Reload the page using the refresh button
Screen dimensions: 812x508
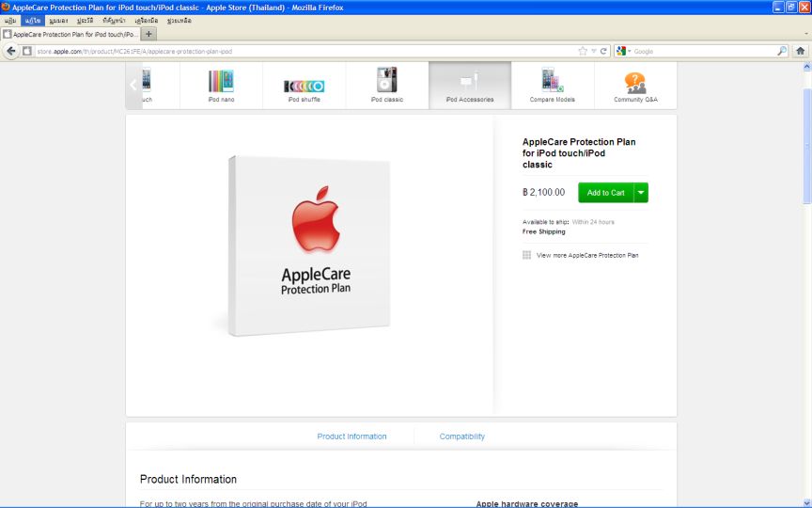pyautogui.click(x=604, y=51)
